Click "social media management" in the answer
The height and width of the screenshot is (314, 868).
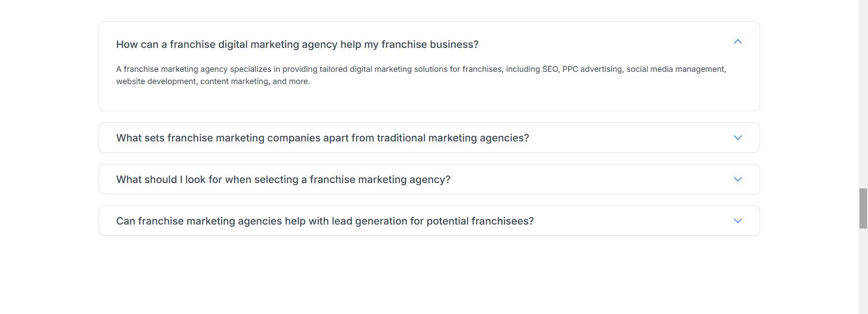[x=675, y=70]
